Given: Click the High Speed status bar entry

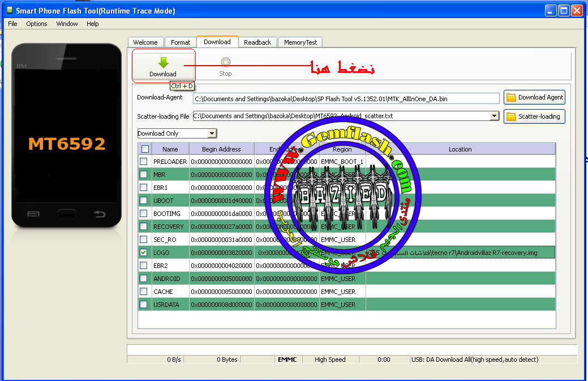Looking at the screenshot, I should (330, 360).
